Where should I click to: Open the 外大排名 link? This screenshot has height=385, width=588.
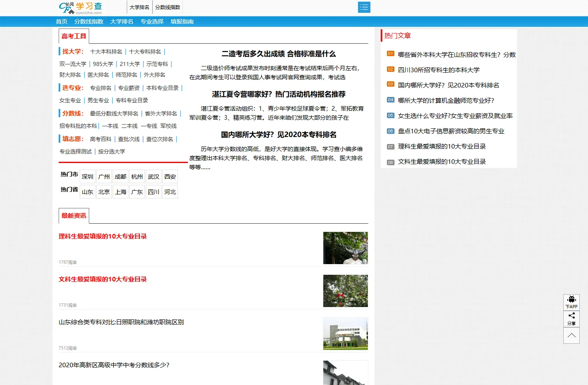(154, 75)
